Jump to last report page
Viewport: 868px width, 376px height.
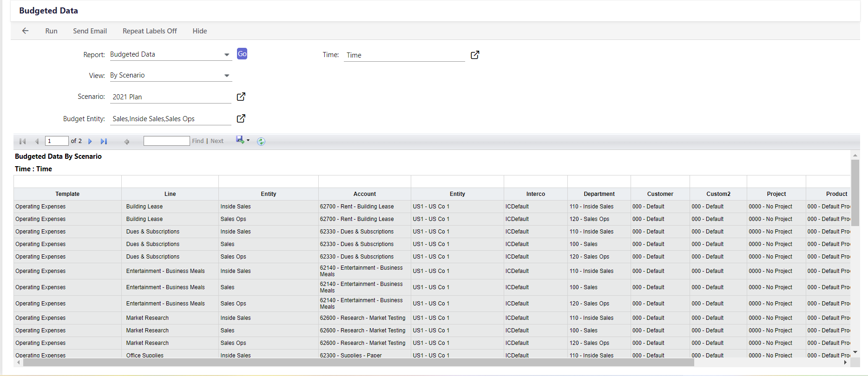coord(104,141)
